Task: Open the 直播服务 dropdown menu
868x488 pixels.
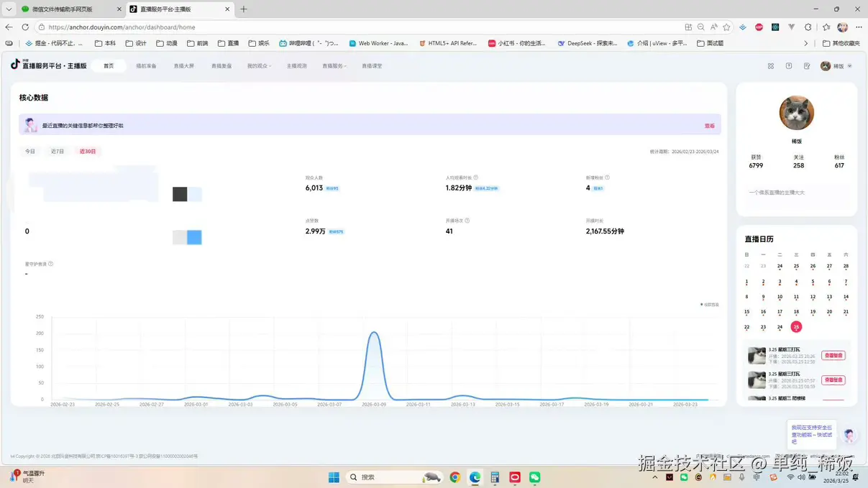Action: click(333, 65)
